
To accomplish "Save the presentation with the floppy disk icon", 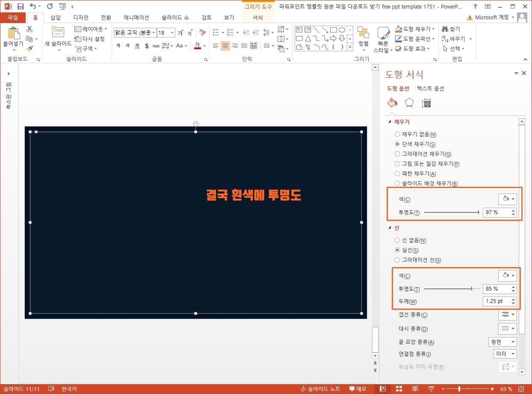I will [x=20, y=6].
